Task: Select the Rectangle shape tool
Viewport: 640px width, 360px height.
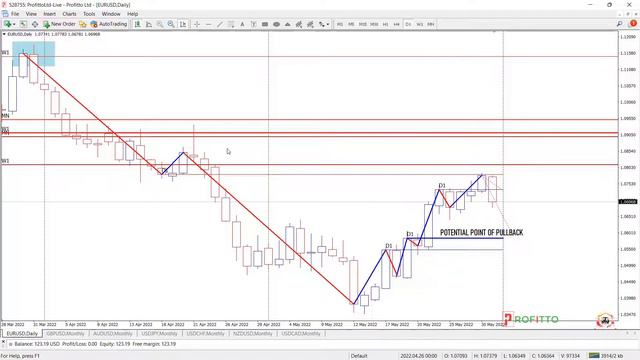Action: coord(265,24)
